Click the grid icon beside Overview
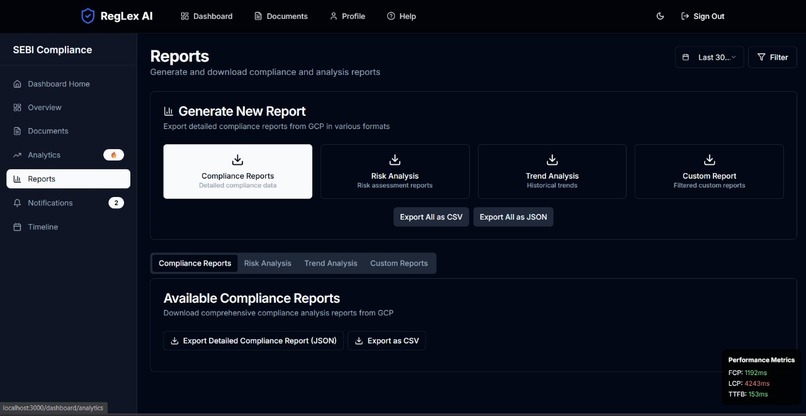This screenshot has height=416, width=806. click(17, 107)
